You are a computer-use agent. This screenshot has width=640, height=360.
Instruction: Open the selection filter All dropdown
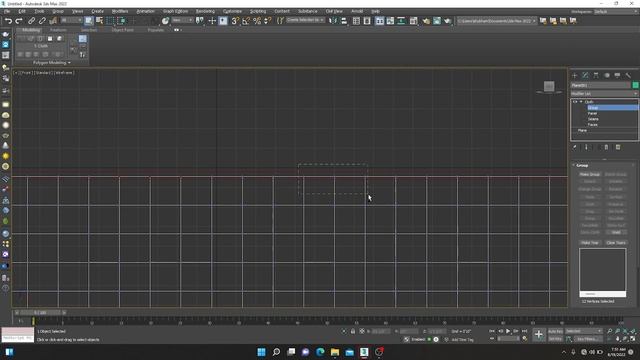[71, 20]
